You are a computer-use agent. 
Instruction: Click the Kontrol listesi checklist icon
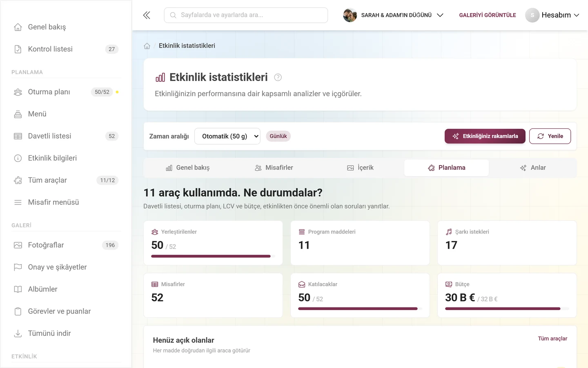(18, 49)
